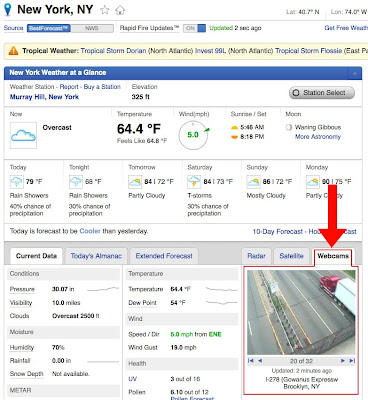
Task: Go to previous webcam image
Action: click(260, 361)
